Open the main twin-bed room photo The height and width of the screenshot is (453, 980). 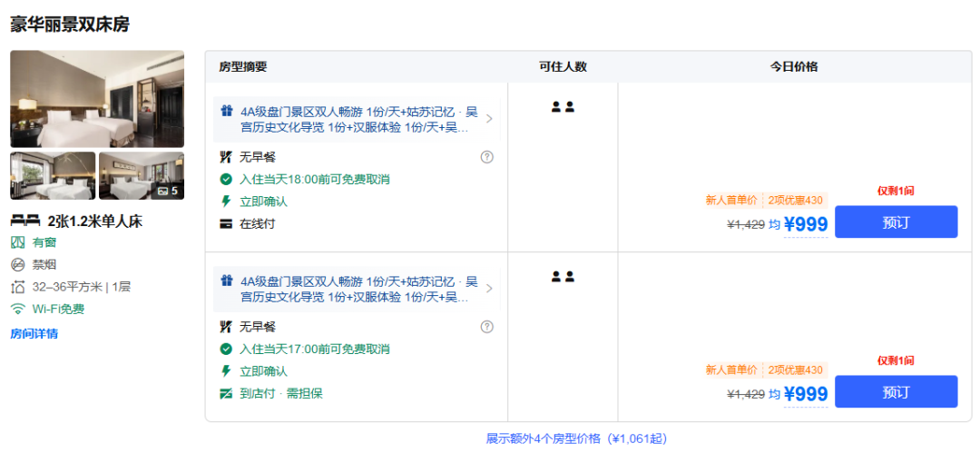[97, 99]
